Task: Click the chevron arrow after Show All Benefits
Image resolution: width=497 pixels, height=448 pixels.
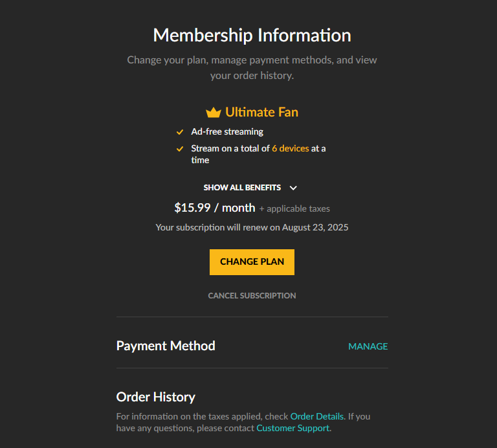Action: pyautogui.click(x=293, y=188)
